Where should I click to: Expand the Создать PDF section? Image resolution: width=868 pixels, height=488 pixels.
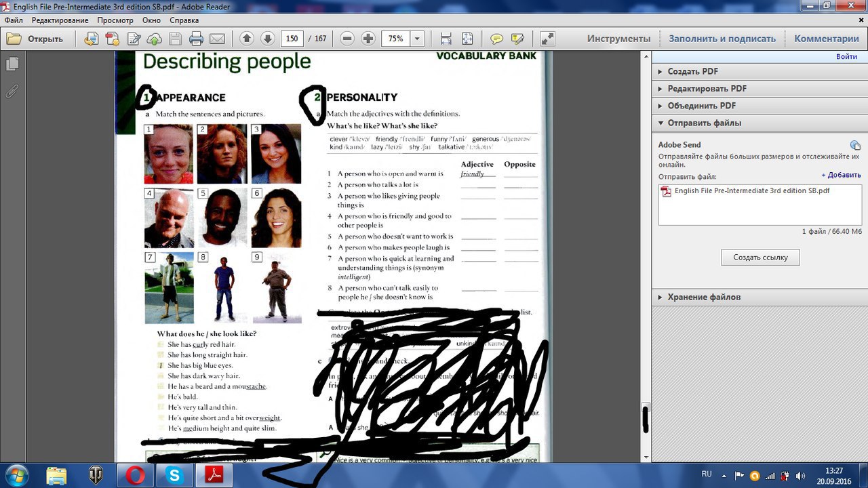pyautogui.click(x=758, y=71)
